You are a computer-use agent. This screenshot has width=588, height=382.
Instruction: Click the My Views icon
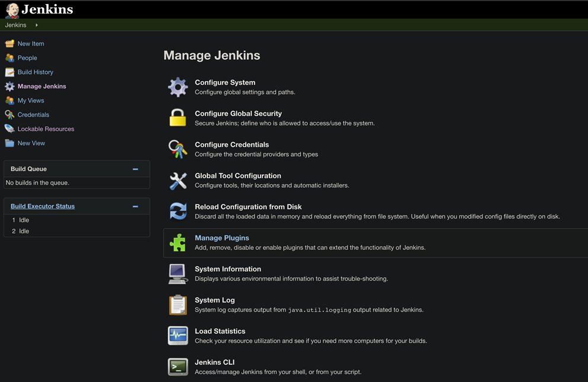pos(9,101)
